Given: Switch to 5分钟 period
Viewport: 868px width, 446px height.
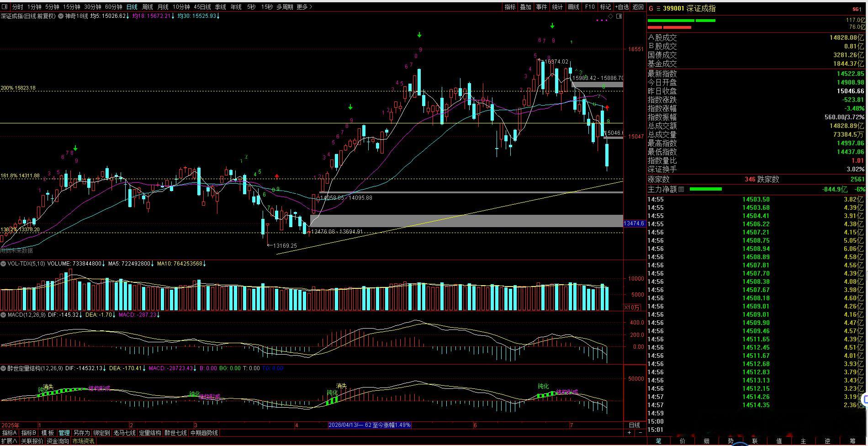Looking at the screenshot, I should point(52,7).
